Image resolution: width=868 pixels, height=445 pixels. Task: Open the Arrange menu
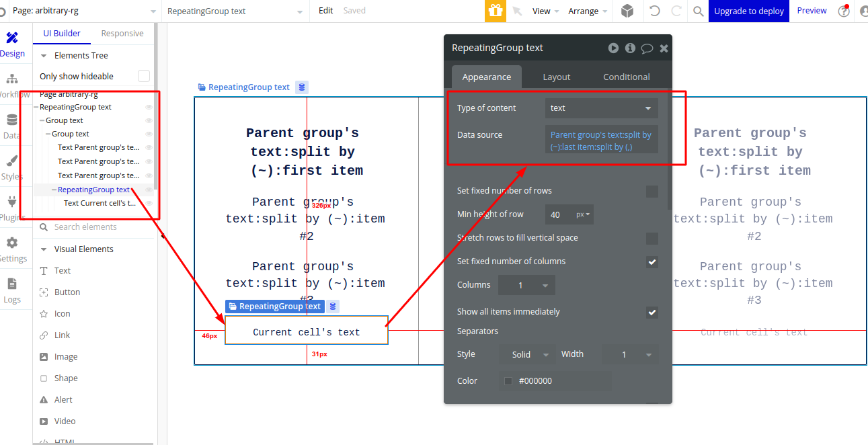588,11
